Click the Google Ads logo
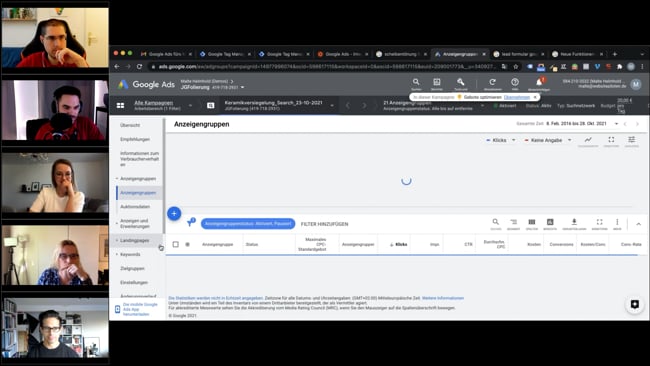The height and width of the screenshot is (366, 650). [x=146, y=84]
